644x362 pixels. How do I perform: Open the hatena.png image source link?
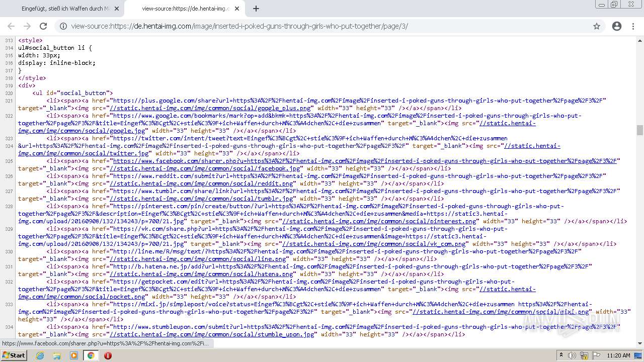[x=202, y=274]
